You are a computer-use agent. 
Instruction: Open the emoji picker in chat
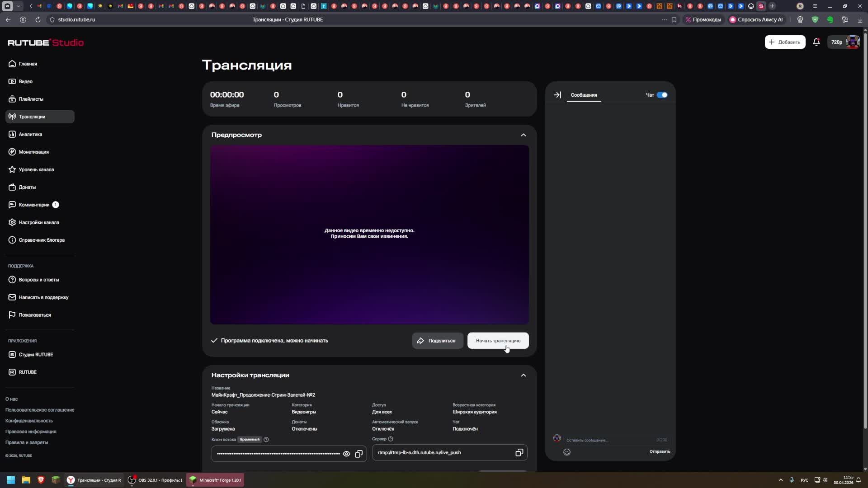(x=567, y=452)
